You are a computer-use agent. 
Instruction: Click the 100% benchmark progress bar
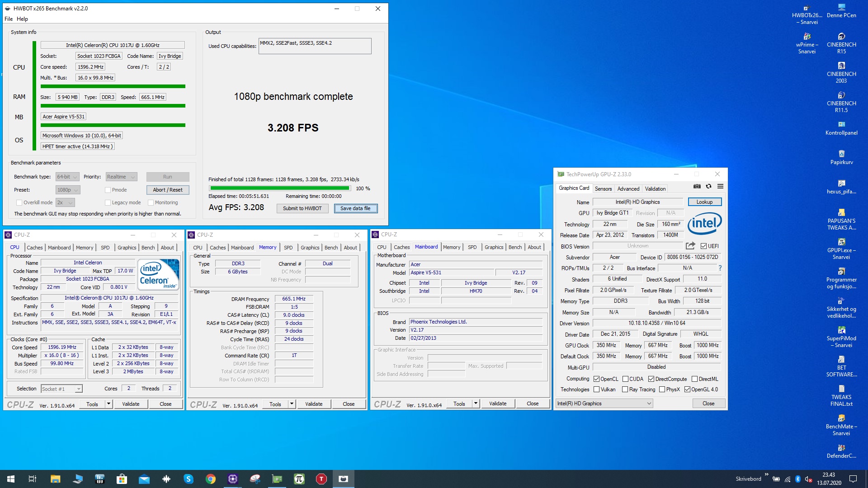(x=279, y=188)
